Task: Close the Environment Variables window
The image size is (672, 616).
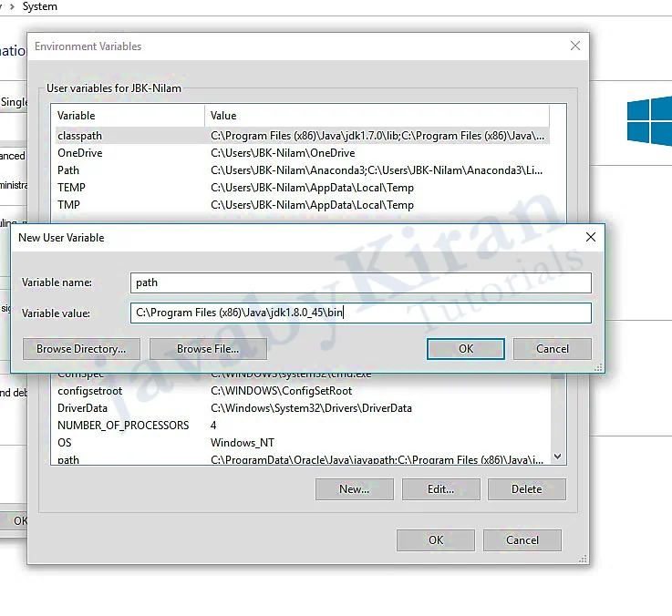Action: coord(575,46)
